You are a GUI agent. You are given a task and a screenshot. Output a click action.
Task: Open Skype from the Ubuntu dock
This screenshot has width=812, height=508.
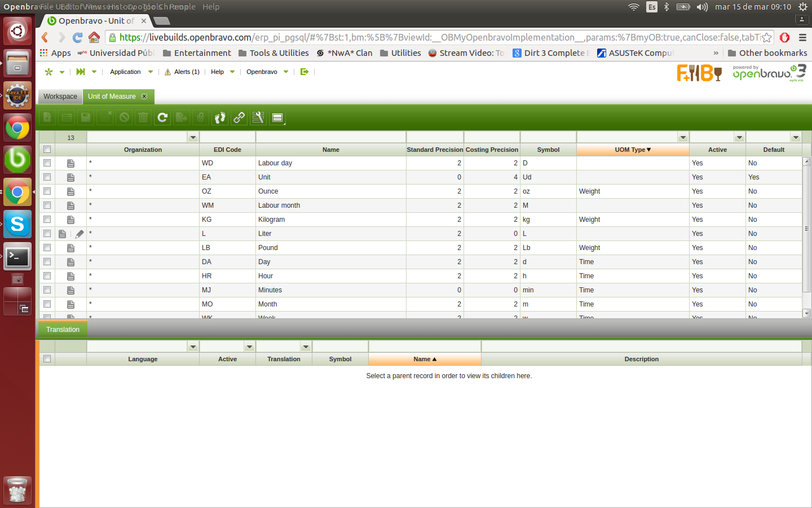(x=17, y=225)
